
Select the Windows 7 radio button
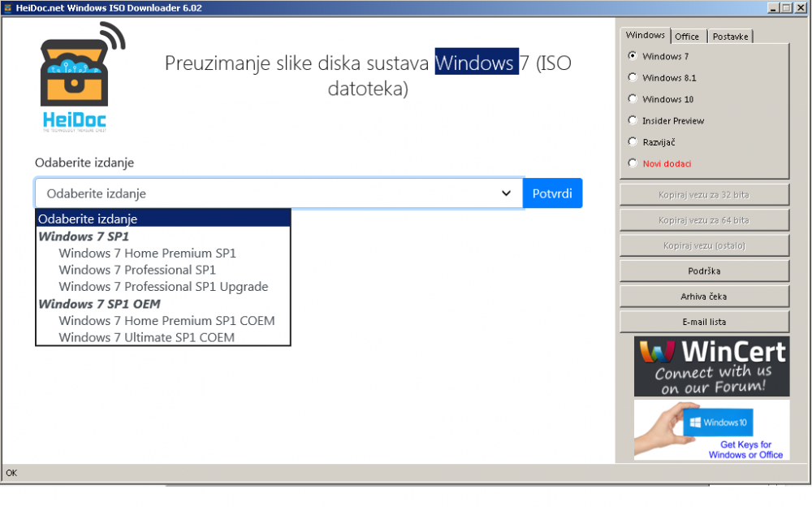click(633, 56)
